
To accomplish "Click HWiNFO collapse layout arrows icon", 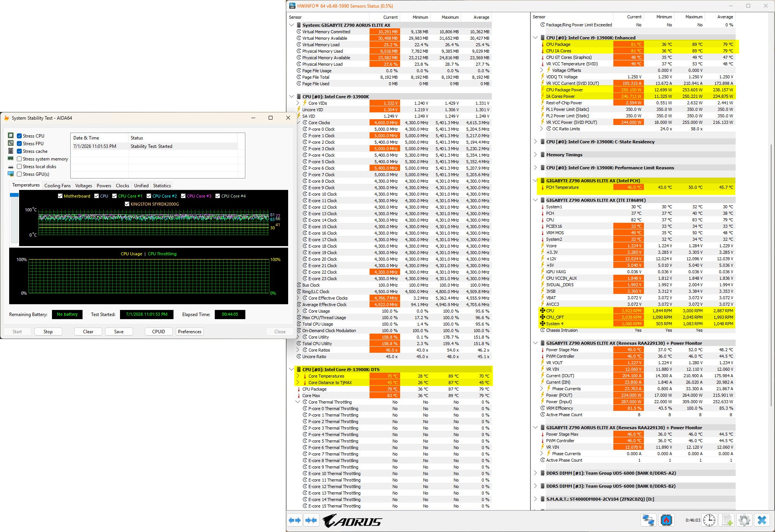I will pos(311,520).
